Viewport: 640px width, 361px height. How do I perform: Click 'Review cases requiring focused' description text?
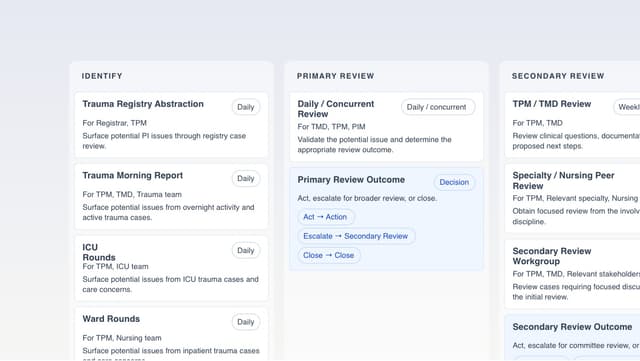tap(576, 292)
